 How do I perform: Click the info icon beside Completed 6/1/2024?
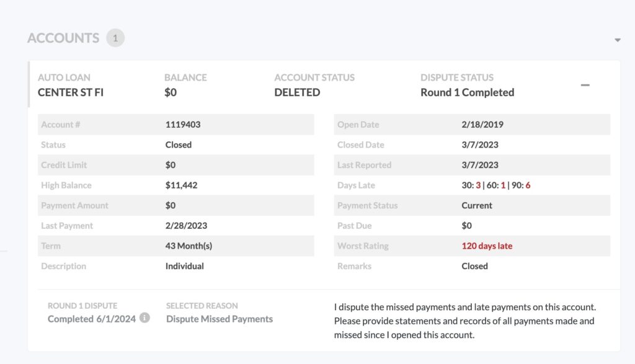point(144,318)
